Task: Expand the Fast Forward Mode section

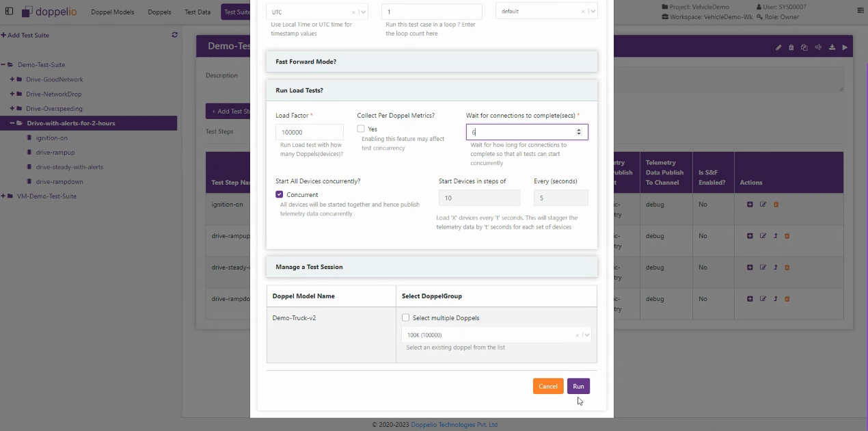Action: (432, 62)
